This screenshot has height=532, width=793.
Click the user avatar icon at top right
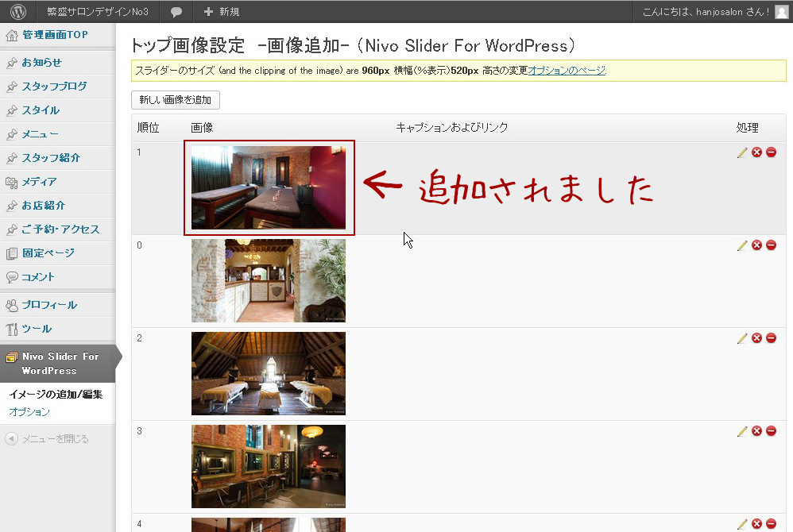click(781, 12)
